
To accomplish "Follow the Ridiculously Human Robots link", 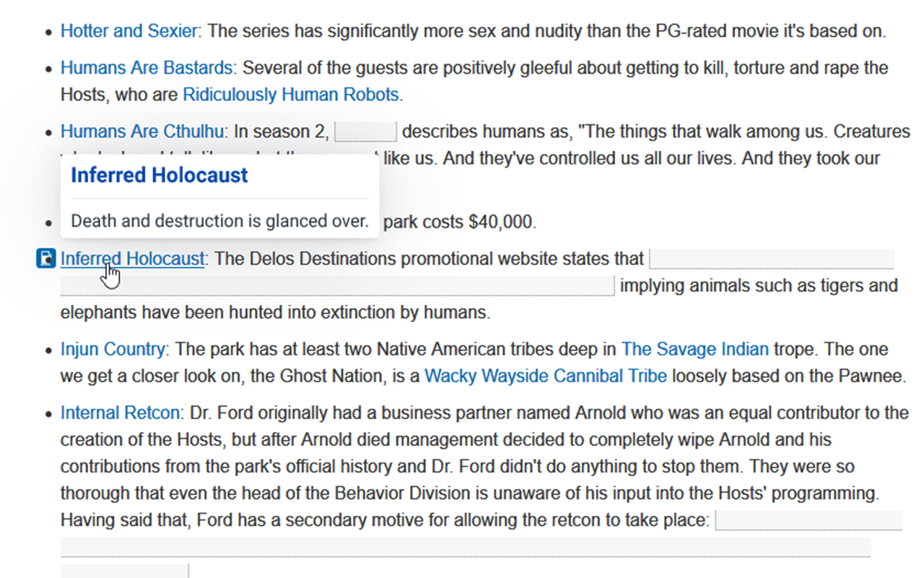I will (291, 95).
